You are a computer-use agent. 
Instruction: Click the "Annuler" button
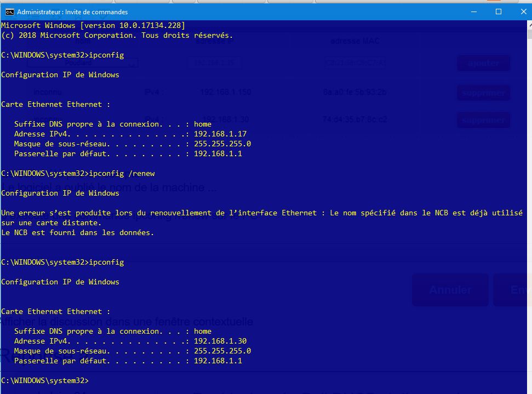(x=450, y=290)
